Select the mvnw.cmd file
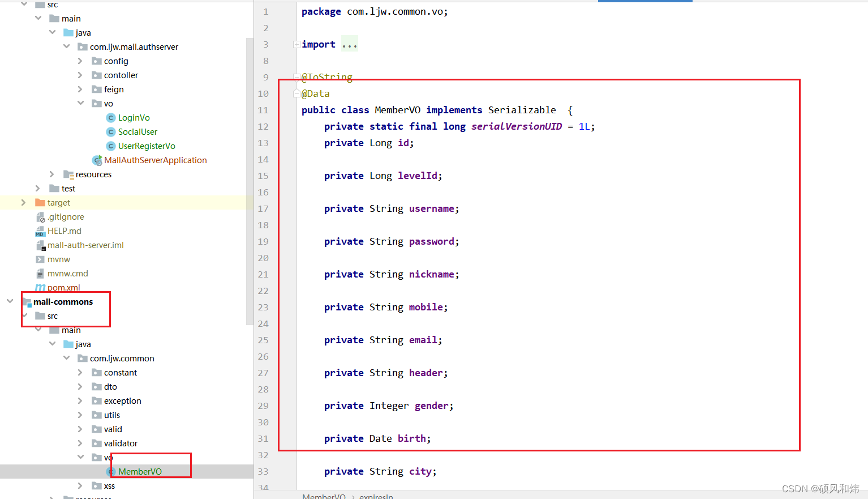This screenshot has height=499, width=868. [x=67, y=274]
